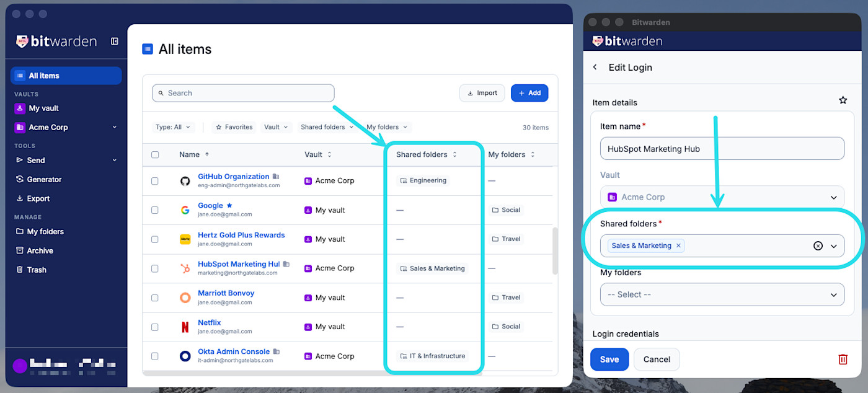Check the Netflix row checkbox
The height and width of the screenshot is (393, 868).
[x=155, y=327]
